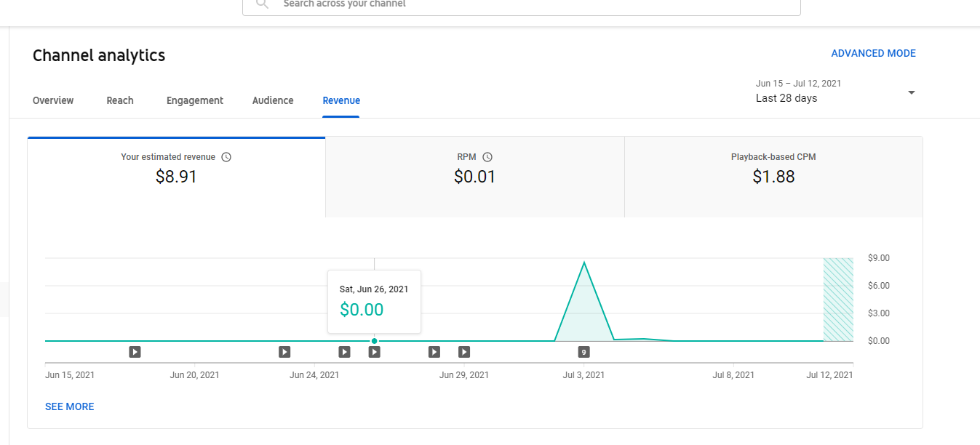Expand the Last 28 days date dropdown

tap(835, 92)
